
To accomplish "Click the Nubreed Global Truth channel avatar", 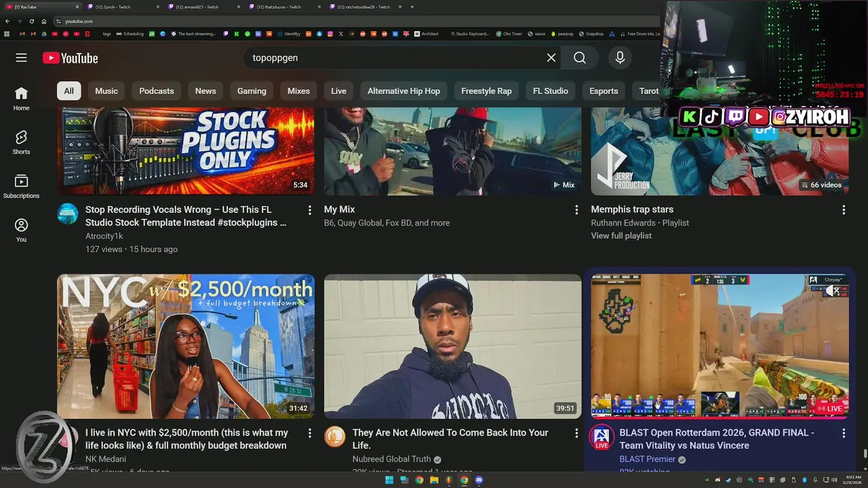I will point(335,436).
